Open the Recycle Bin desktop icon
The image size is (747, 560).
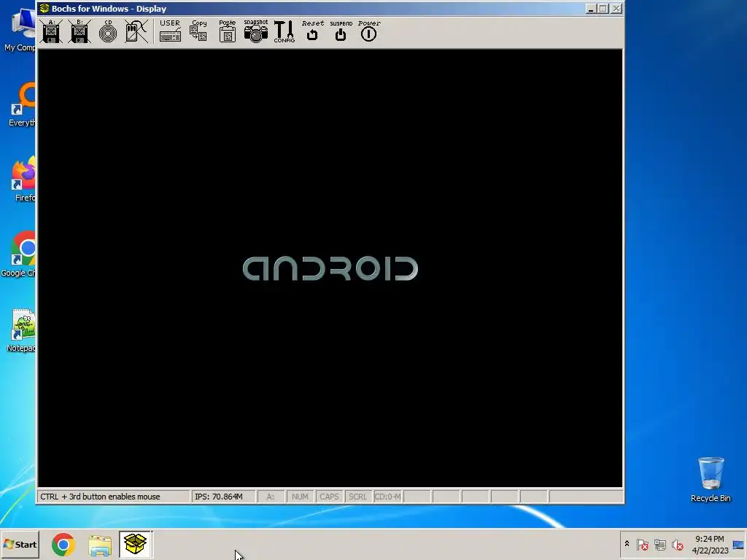(711, 479)
